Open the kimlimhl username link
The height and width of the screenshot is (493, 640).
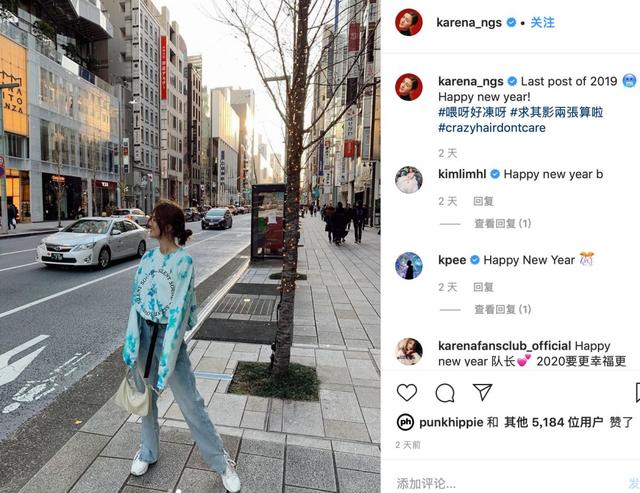point(462,174)
